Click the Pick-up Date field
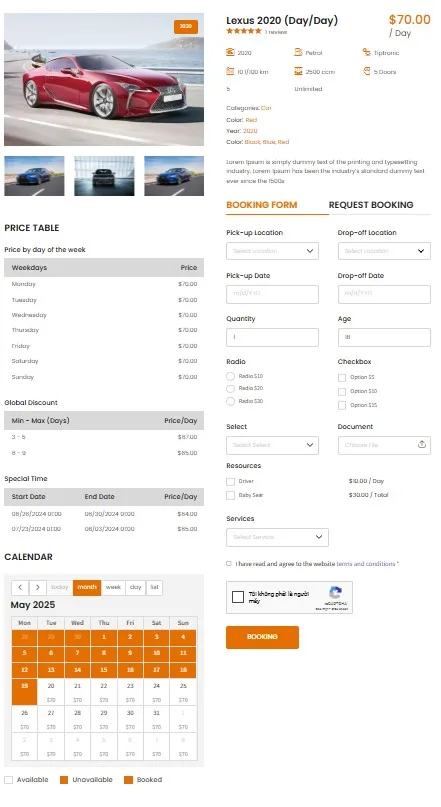The width and height of the screenshot is (441, 807). (272, 294)
